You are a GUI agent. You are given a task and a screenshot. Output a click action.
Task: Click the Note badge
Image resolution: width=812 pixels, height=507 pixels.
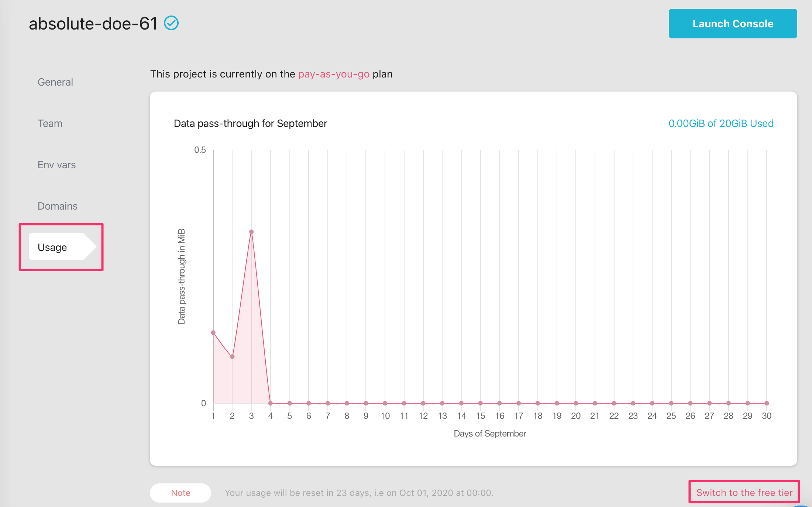click(180, 493)
